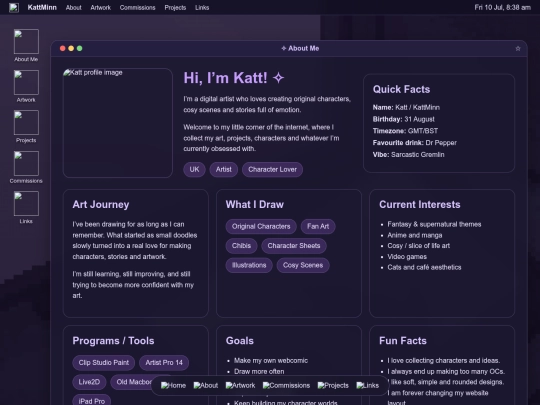This screenshot has width=540, height=405.
Task: Click the Current Interests heading
Action: coord(419,205)
